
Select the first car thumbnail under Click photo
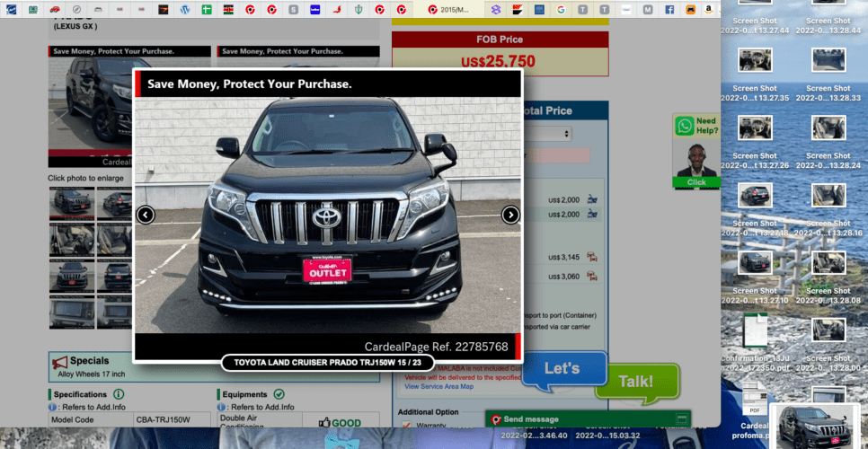[71, 203]
